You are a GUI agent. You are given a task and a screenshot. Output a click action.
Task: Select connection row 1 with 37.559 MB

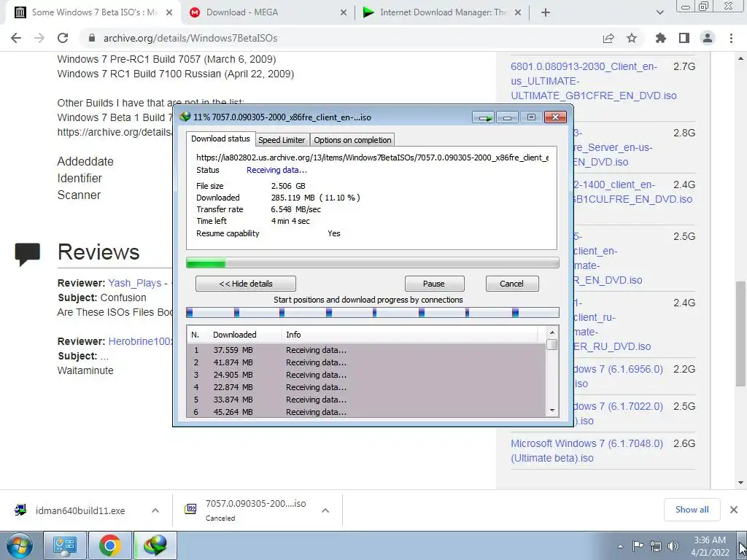coord(367,350)
